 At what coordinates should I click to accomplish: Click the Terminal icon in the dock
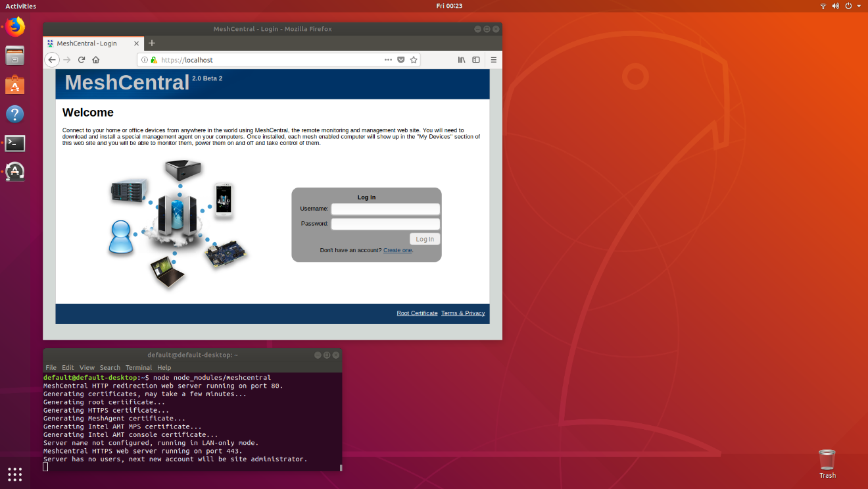[14, 143]
